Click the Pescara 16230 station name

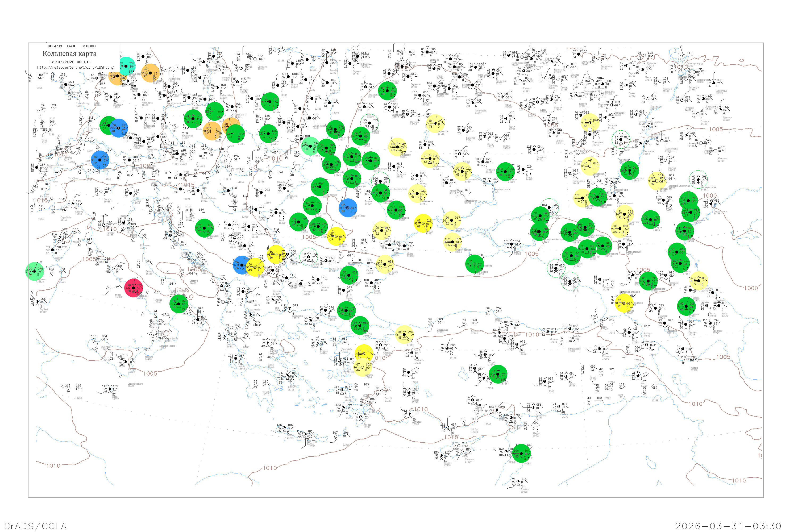149,272
